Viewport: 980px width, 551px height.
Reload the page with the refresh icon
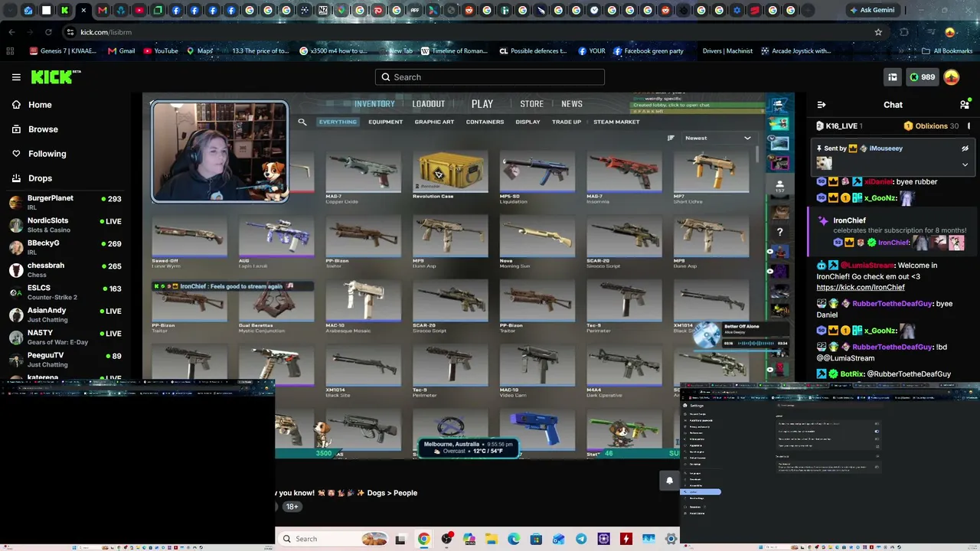48,32
